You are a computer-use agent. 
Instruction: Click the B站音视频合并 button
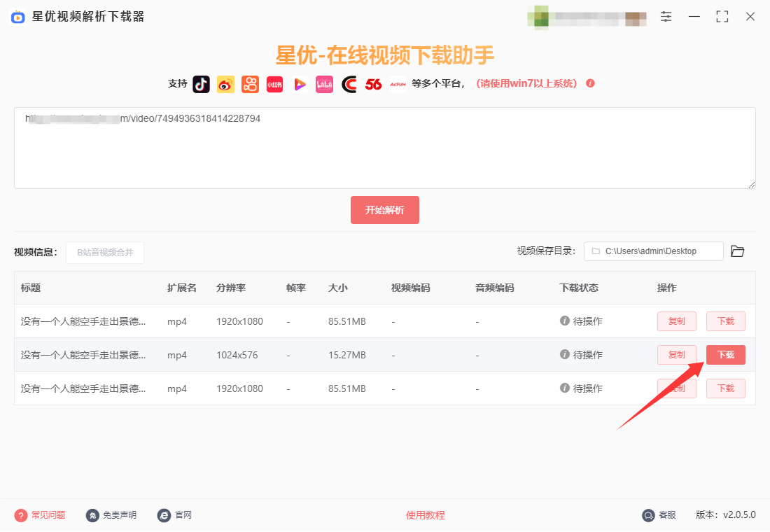point(104,252)
